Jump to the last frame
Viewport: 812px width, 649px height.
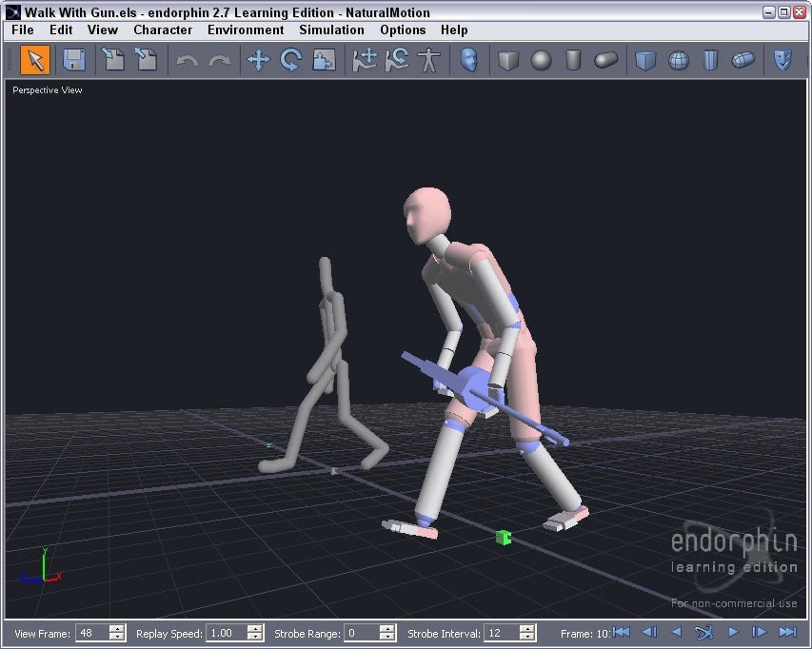pyautogui.click(x=787, y=632)
